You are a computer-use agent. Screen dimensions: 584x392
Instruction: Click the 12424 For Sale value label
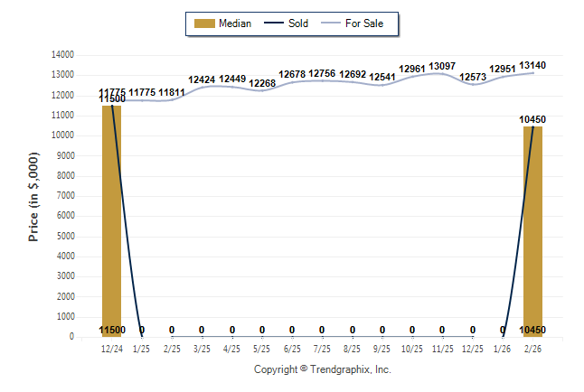(x=202, y=79)
